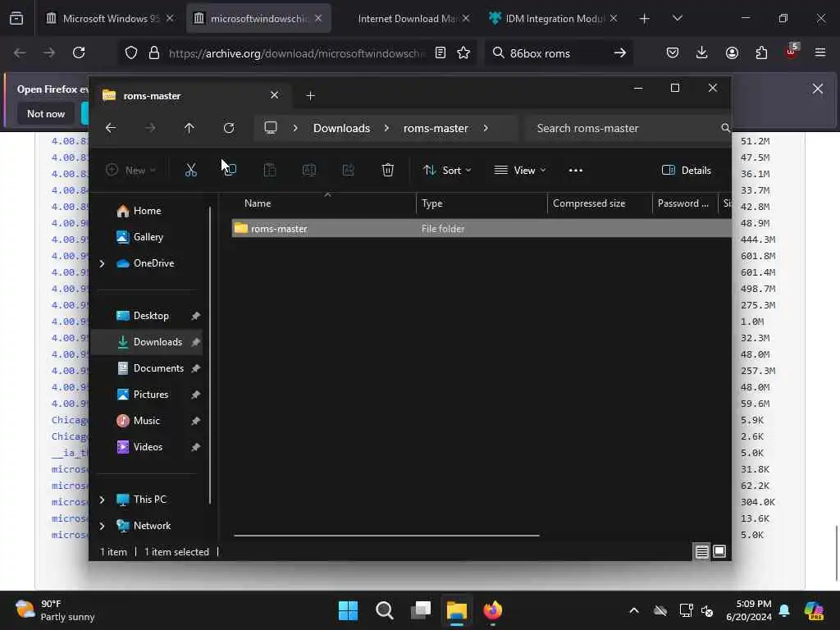Image resolution: width=840 pixels, height=630 pixels.
Task: Close the roms-master Explorer tab
Action: (x=274, y=95)
